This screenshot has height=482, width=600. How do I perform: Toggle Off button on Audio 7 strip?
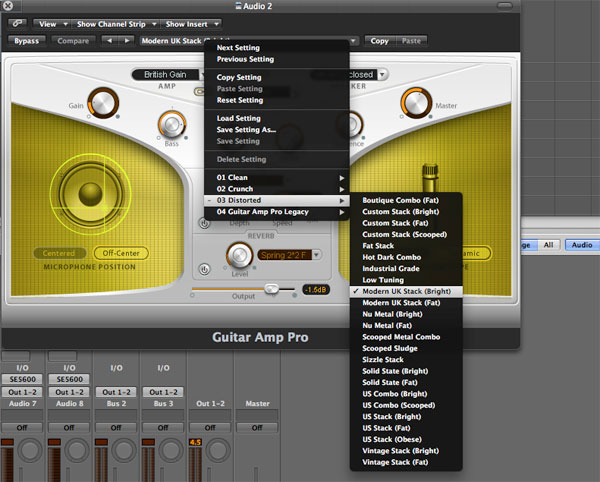tap(22, 428)
